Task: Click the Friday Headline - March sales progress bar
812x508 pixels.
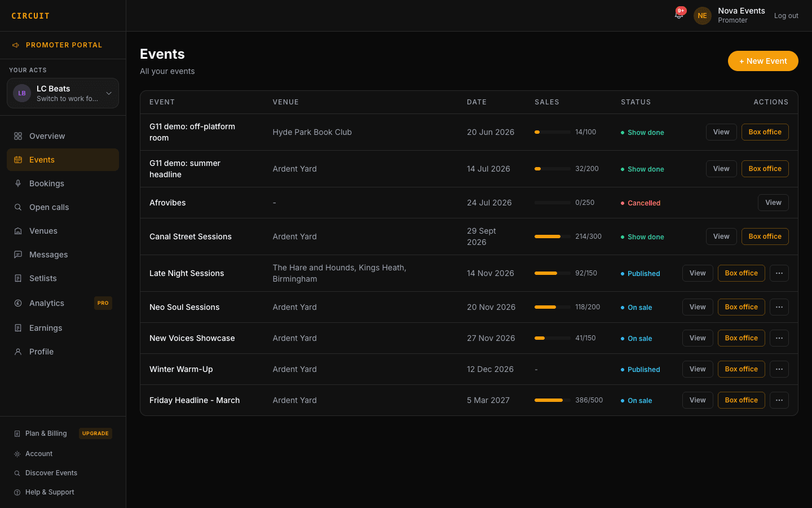Action: [553, 400]
